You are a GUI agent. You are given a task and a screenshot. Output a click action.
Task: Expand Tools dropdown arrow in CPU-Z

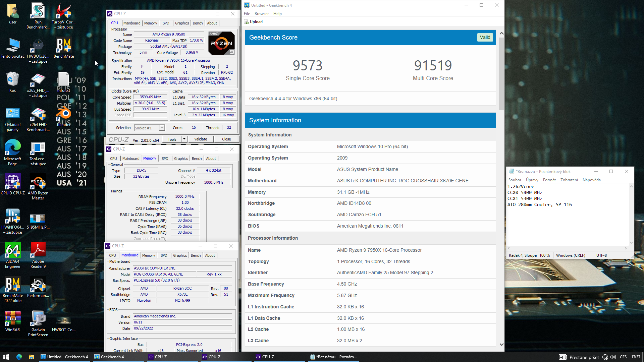tap(184, 139)
